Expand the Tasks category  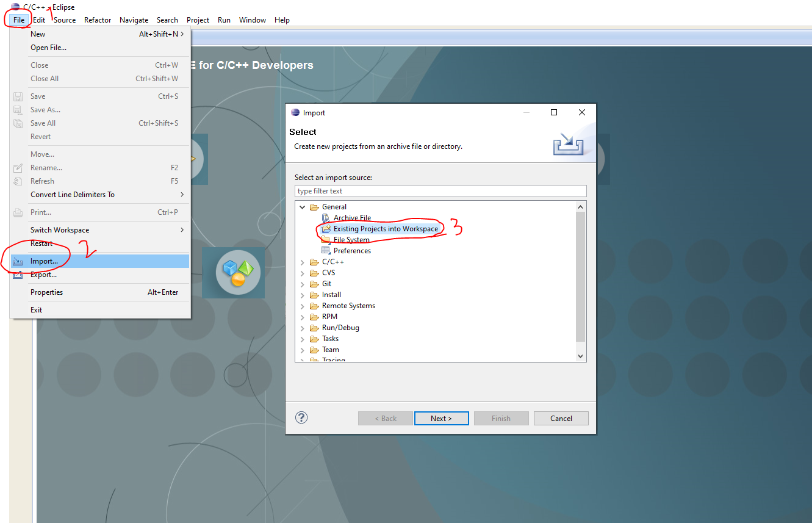[303, 339]
